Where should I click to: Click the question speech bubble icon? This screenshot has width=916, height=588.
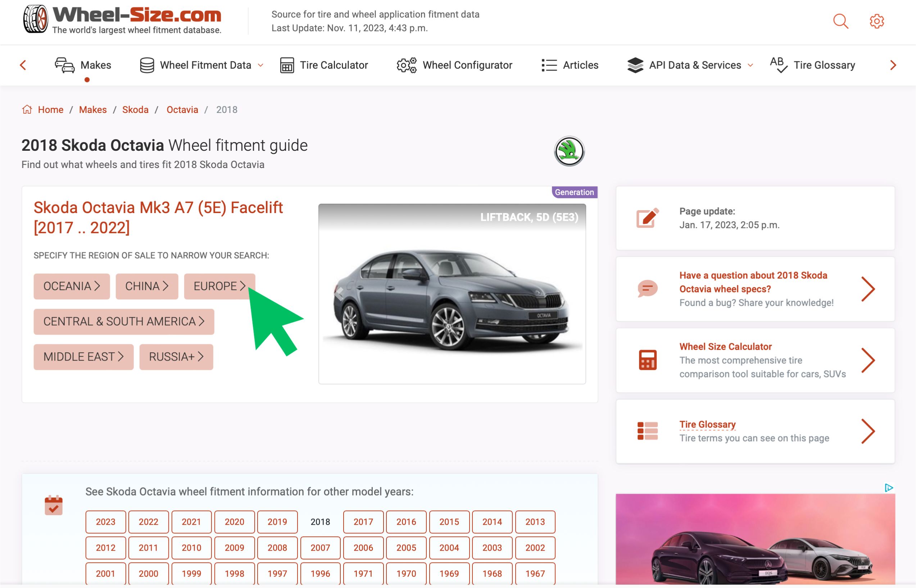[648, 289]
